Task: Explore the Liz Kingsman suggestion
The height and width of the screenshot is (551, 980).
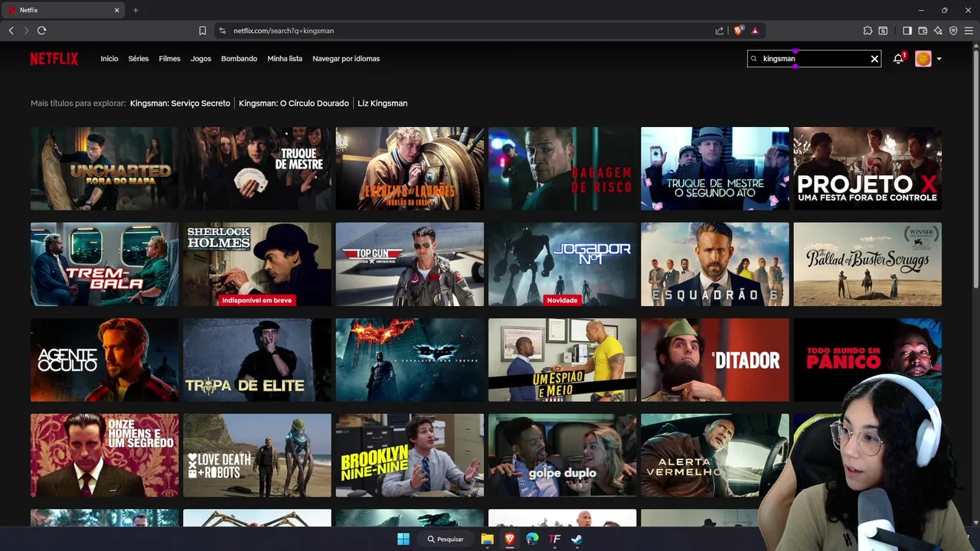Action: pos(383,103)
